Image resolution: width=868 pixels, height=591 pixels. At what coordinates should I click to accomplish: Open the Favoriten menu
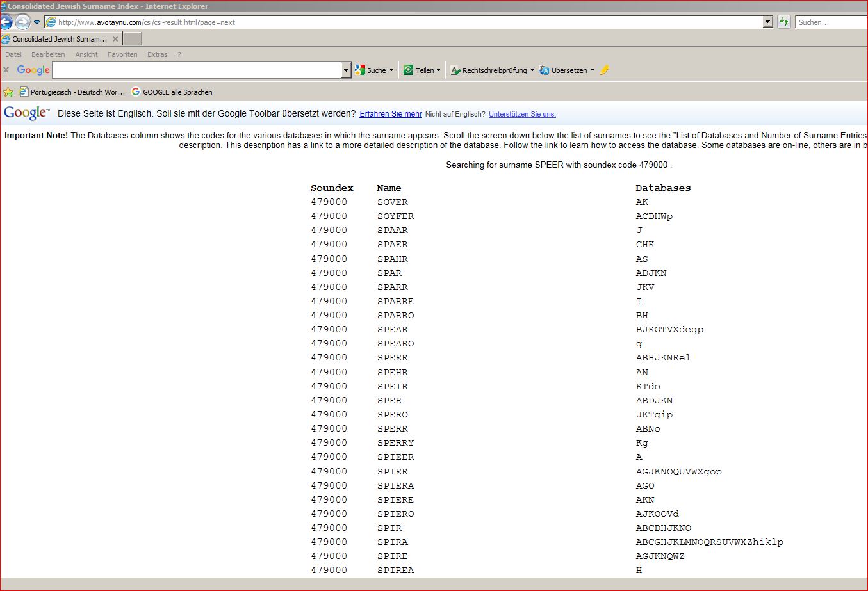pyautogui.click(x=122, y=54)
